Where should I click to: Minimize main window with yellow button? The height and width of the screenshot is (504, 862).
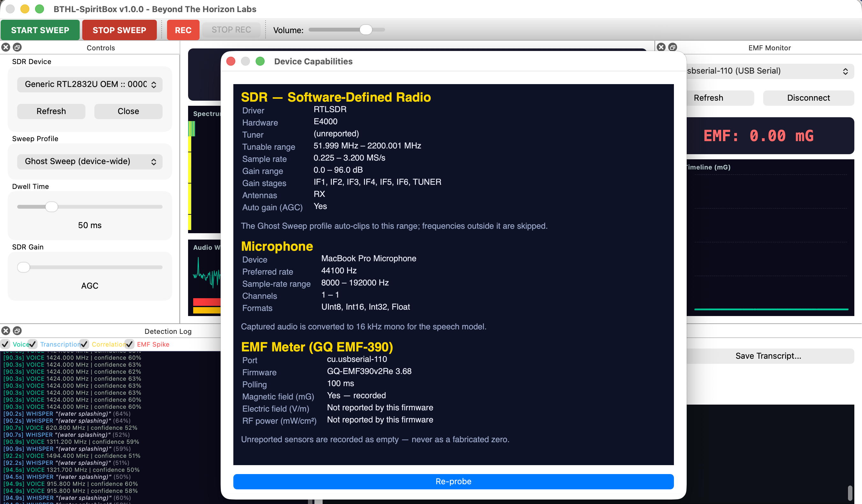click(x=25, y=9)
